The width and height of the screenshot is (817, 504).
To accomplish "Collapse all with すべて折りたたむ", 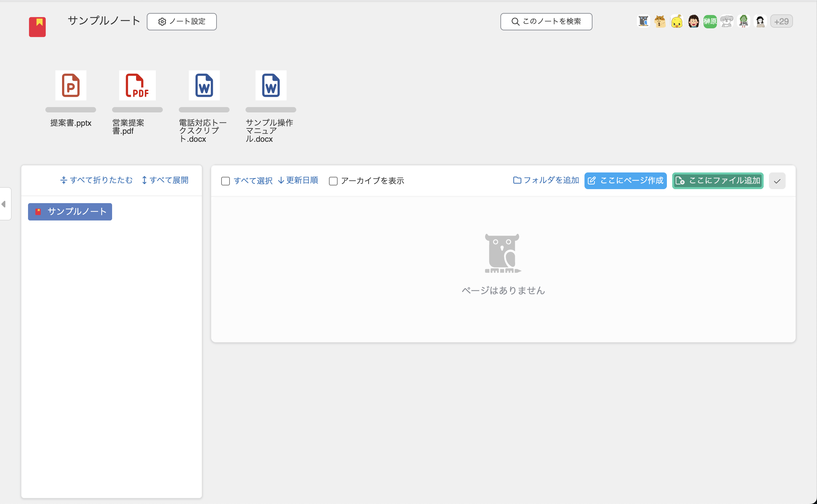I will point(96,180).
